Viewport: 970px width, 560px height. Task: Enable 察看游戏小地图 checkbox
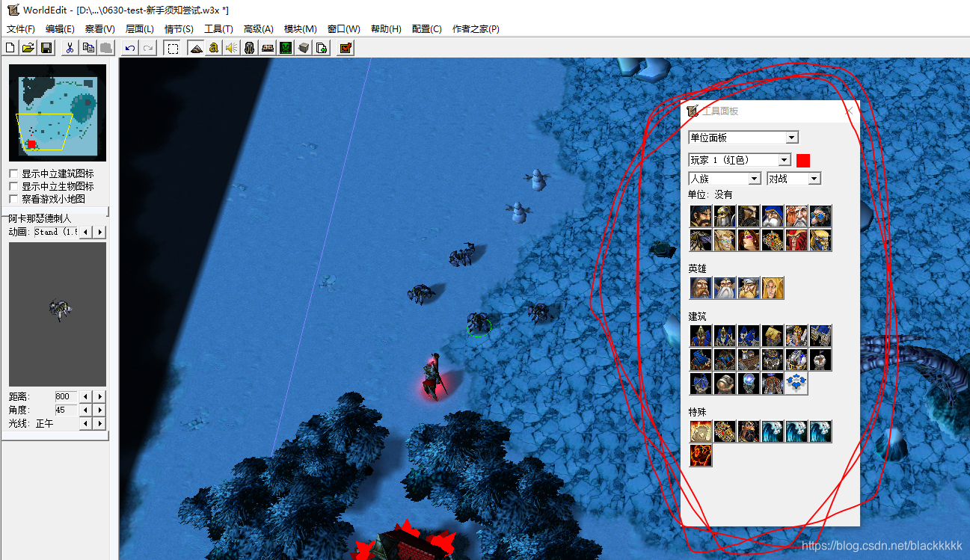click(13, 199)
